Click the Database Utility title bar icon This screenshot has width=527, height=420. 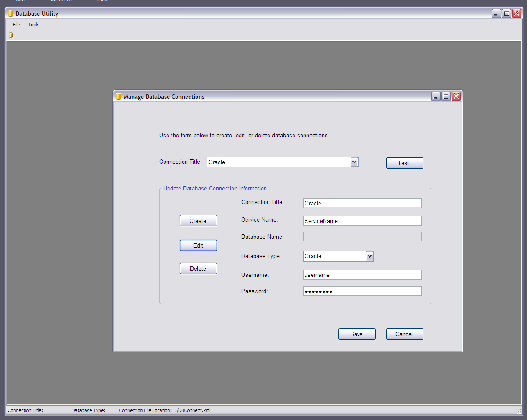tap(11, 14)
